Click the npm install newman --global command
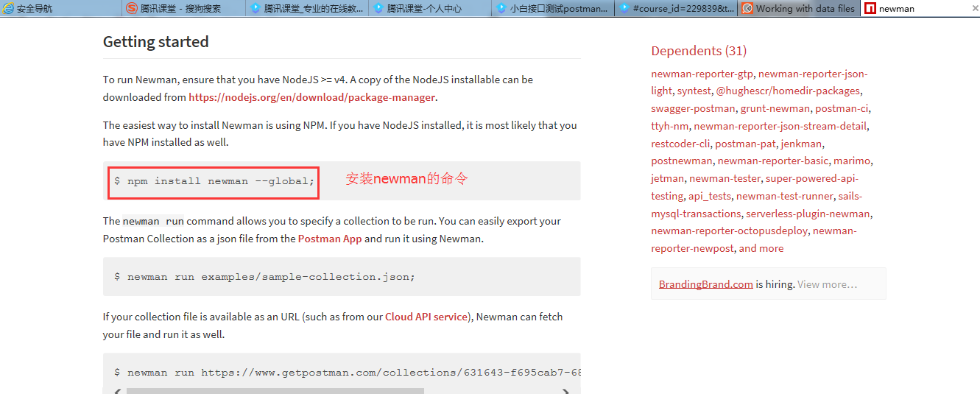This screenshot has height=394, width=980. tap(214, 180)
